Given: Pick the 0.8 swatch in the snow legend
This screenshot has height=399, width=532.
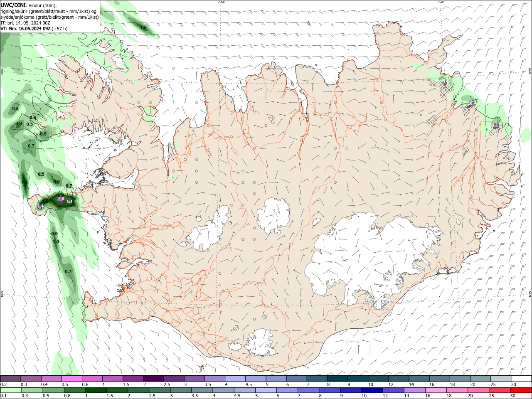Looking at the screenshot, I should pyautogui.click(x=92, y=379).
